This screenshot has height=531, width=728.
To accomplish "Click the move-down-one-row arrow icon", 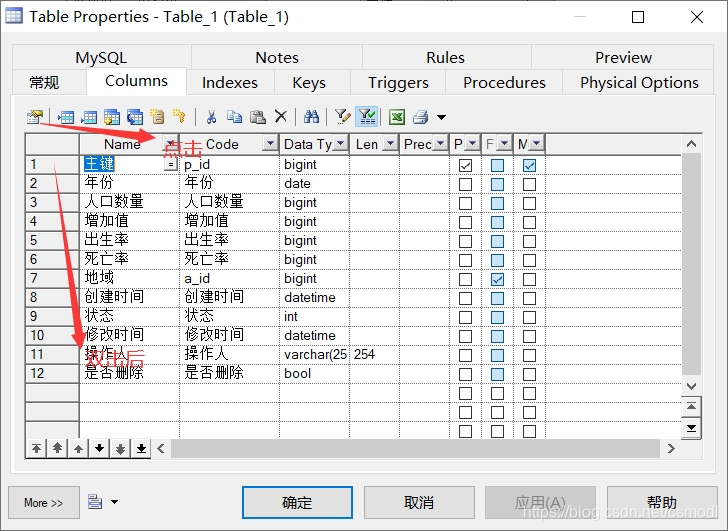I will point(99,448).
